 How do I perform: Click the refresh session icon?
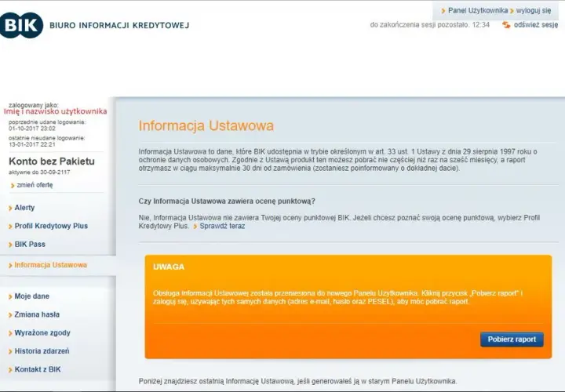(506, 25)
